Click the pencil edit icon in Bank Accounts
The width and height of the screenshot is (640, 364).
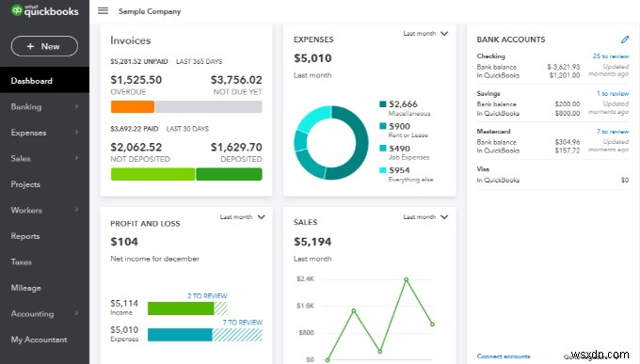click(625, 40)
